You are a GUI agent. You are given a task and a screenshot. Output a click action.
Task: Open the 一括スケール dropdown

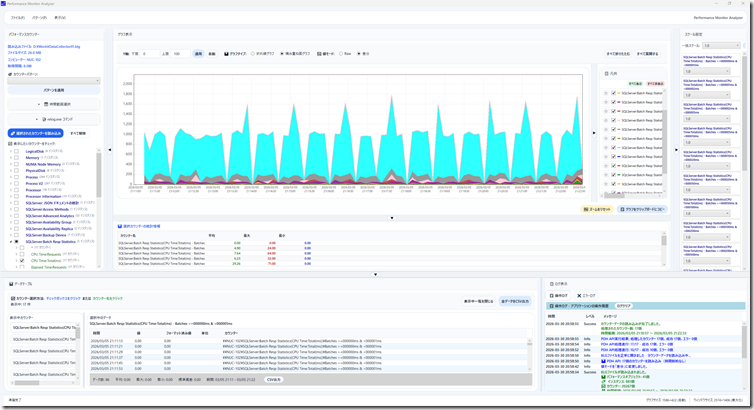720,45
